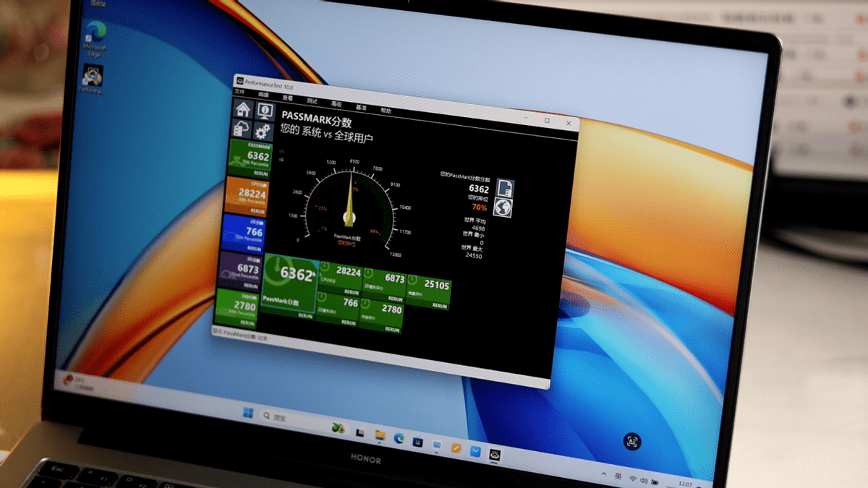
Task: Open the 帮助 menu
Action: pyautogui.click(x=386, y=111)
